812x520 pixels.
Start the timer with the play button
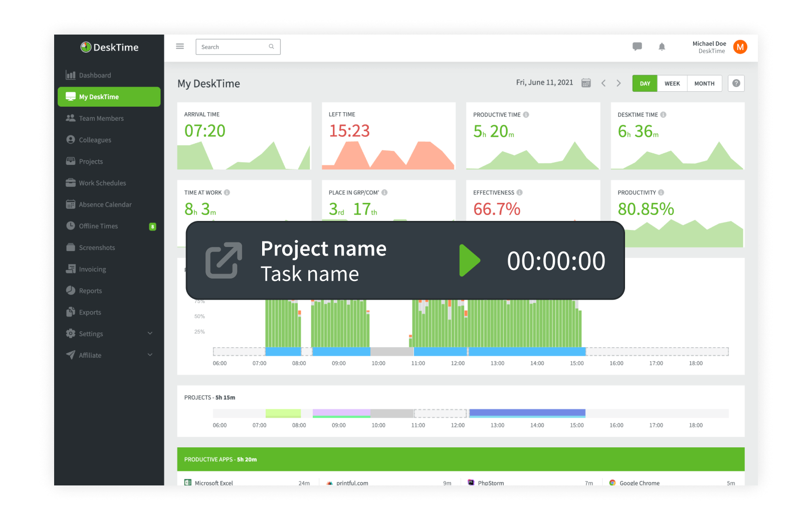[x=470, y=260]
